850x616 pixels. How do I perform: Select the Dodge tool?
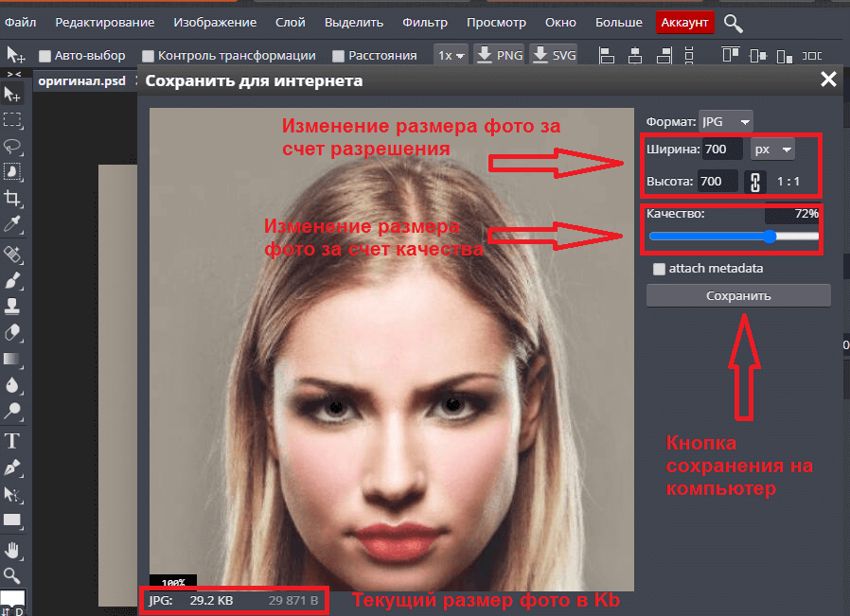point(12,412)
